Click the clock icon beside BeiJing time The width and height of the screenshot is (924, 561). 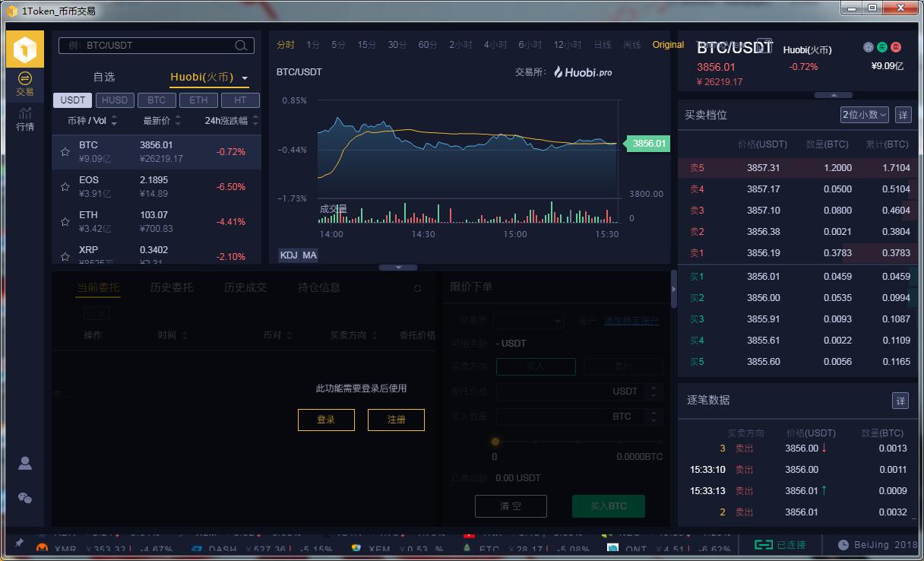click(x=843, y=545)
